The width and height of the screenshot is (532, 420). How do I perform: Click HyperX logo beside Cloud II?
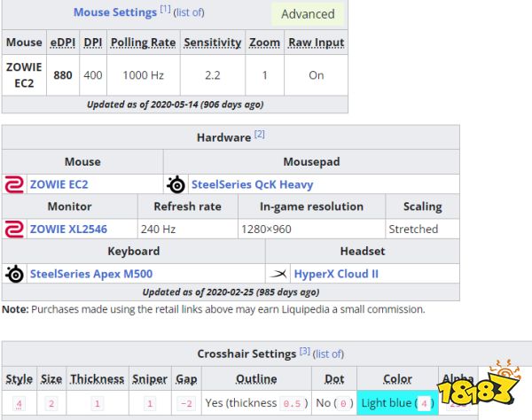click(x=278, y=274)
